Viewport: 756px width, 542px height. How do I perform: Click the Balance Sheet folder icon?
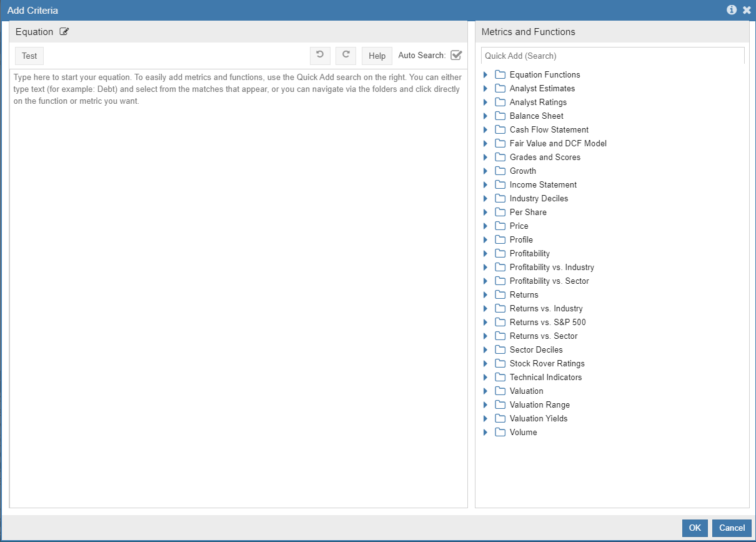tap(500, 116)
